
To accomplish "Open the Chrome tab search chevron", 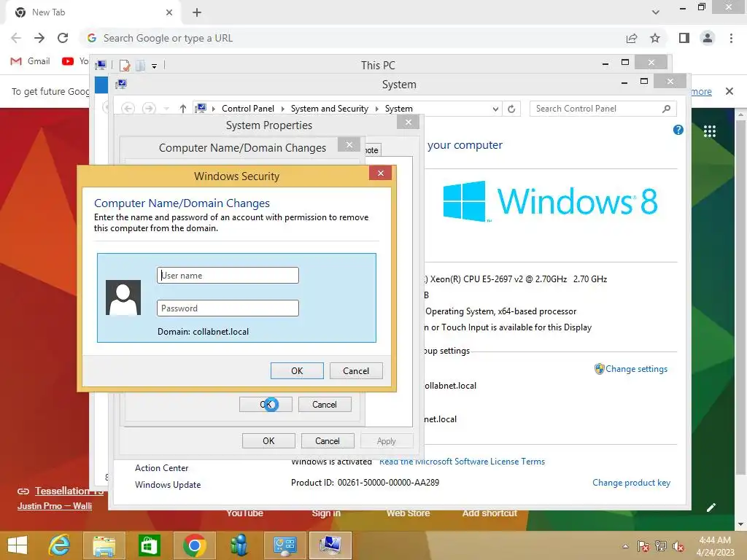I will pos(656,12).
